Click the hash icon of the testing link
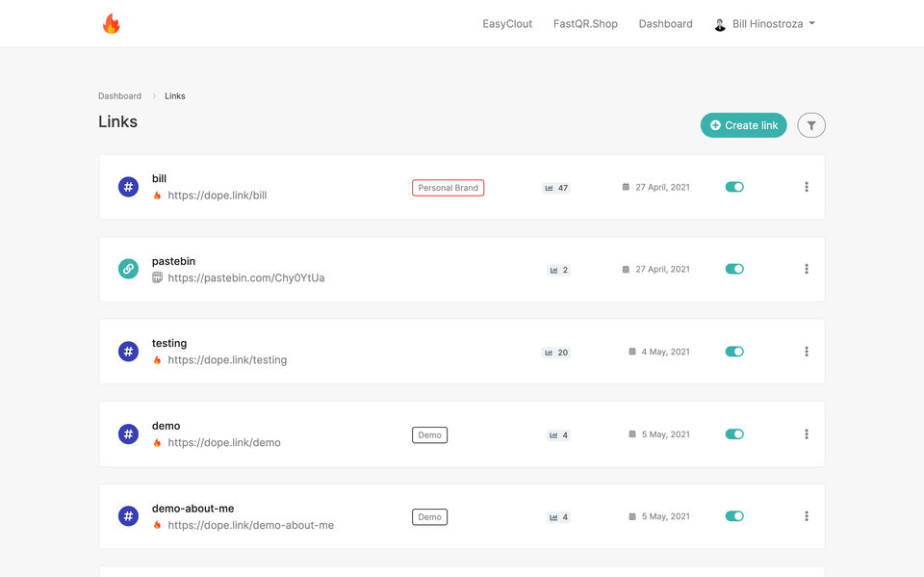Screen dimensions: 924x577 pos(128,352)
